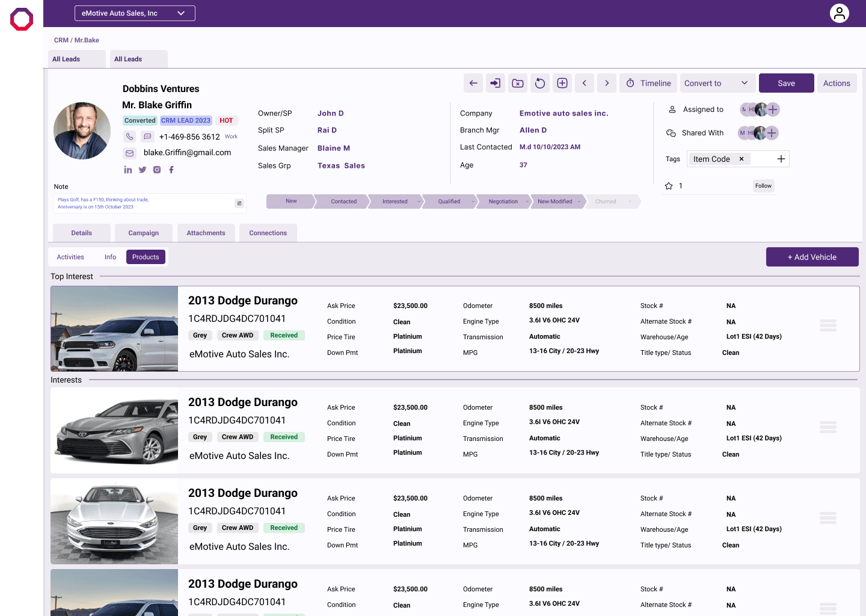Open the lead's LinkedIn profile
This screenshot has height=616, width=866.
point(128,170)
